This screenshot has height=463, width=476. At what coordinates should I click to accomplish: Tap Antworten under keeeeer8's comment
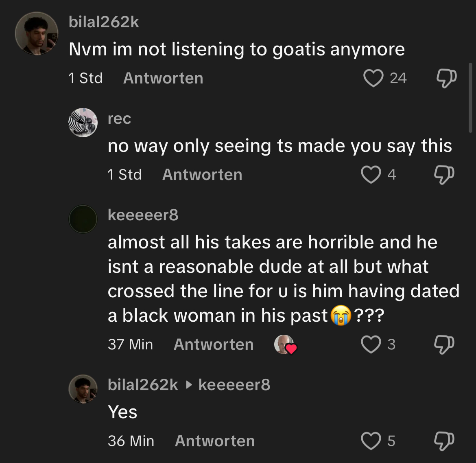pyautogui.click(x=214, y=344)
